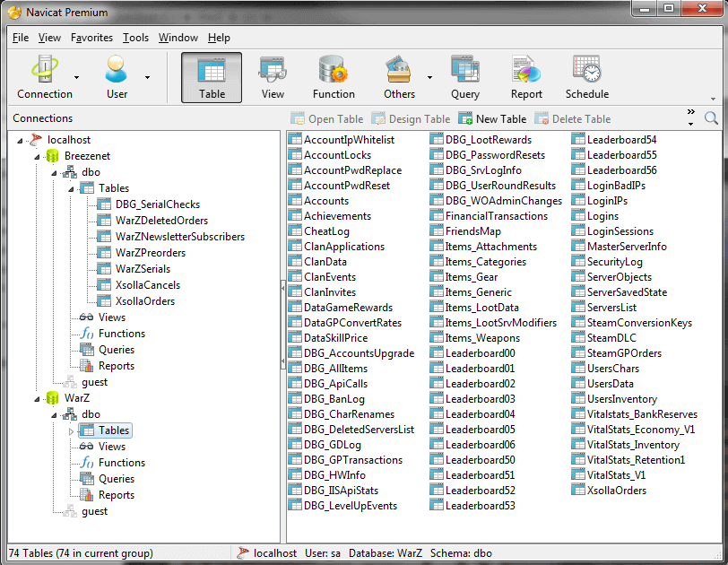Image resolution: width=728 pixels, height=565 pixels.
Task: Select the Leaderboard00 table
Action: (x=480, y=353)
